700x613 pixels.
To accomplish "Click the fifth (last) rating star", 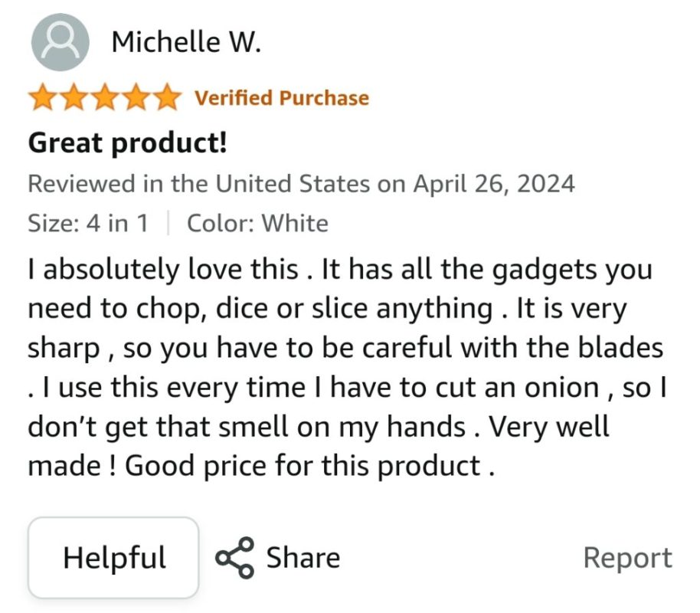I will point(165,98).
